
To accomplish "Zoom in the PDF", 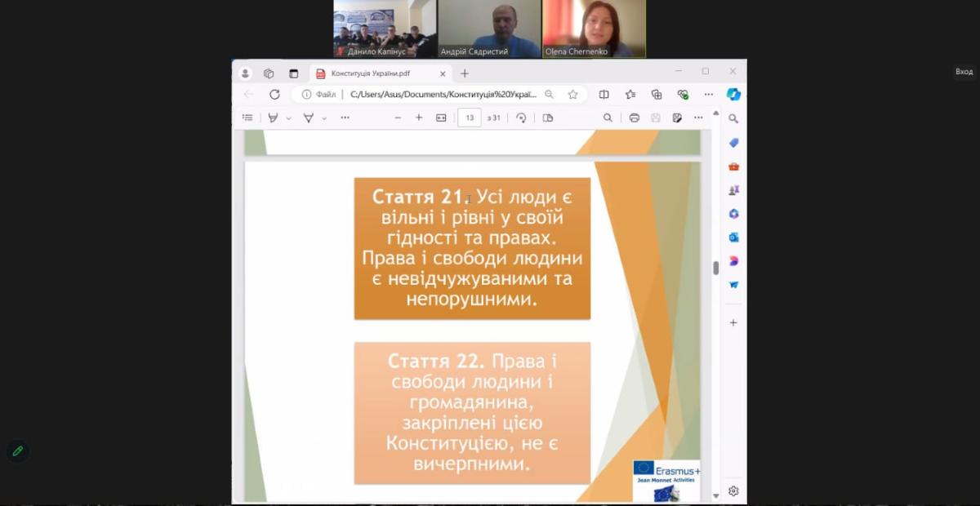I will point(419,118).
